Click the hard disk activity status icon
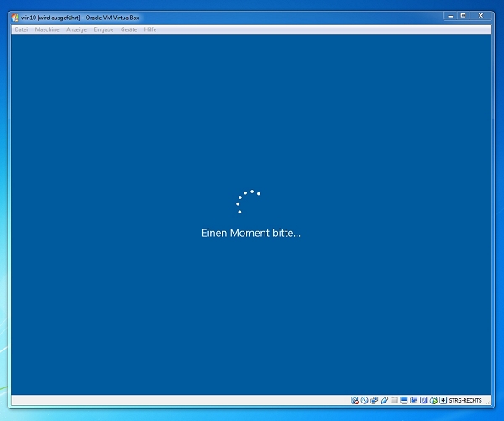 pos(354,401)
